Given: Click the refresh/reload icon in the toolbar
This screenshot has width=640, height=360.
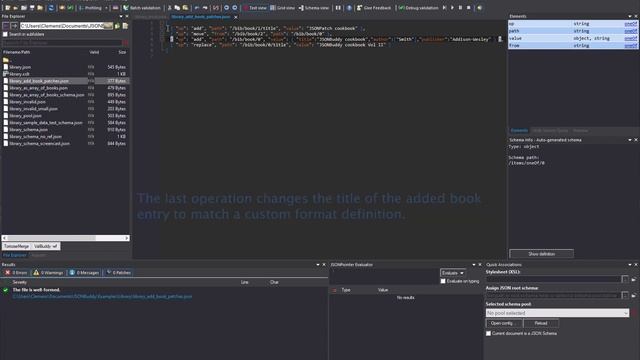Looking at the screenshot, I should pos(51,8).
